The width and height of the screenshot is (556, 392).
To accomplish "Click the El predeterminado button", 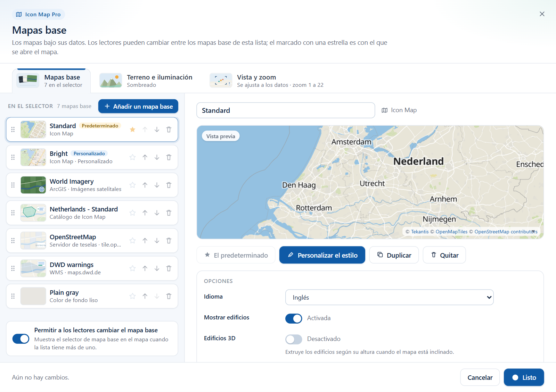I will 236,255.
